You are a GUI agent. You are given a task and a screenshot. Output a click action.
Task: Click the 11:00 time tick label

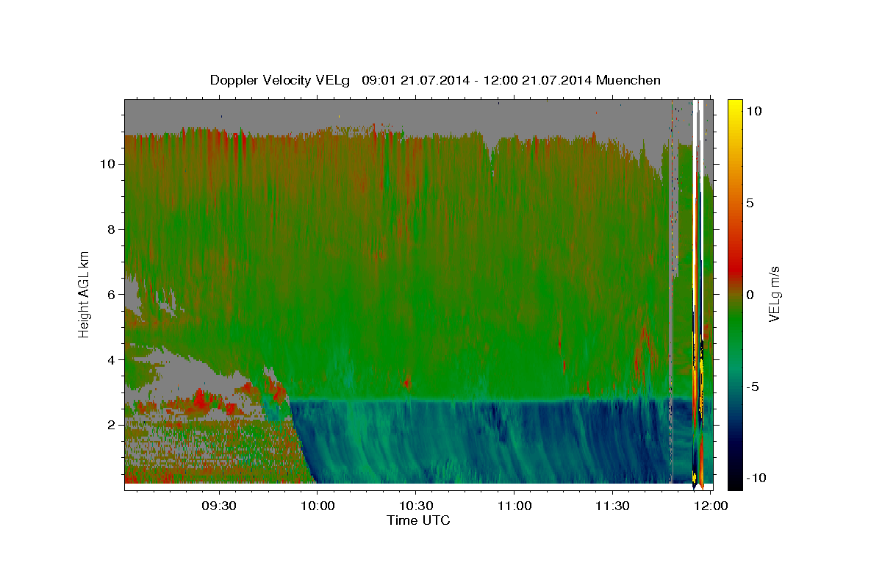click(514, 506)
